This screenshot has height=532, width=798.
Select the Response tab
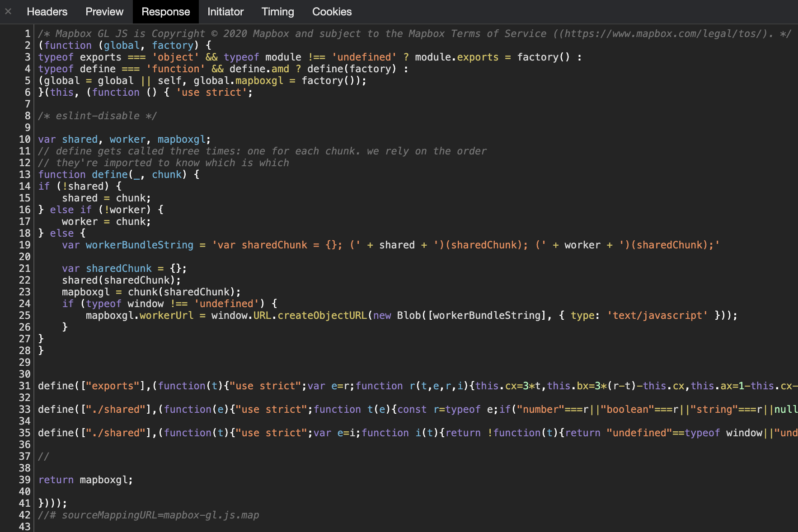(165, 12)
